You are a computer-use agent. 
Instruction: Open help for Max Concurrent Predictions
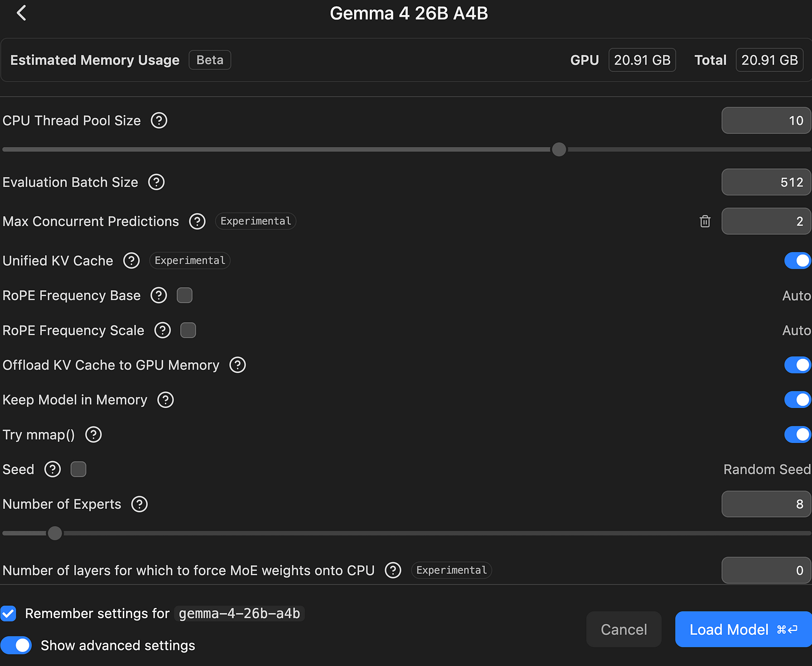[197, 221]
